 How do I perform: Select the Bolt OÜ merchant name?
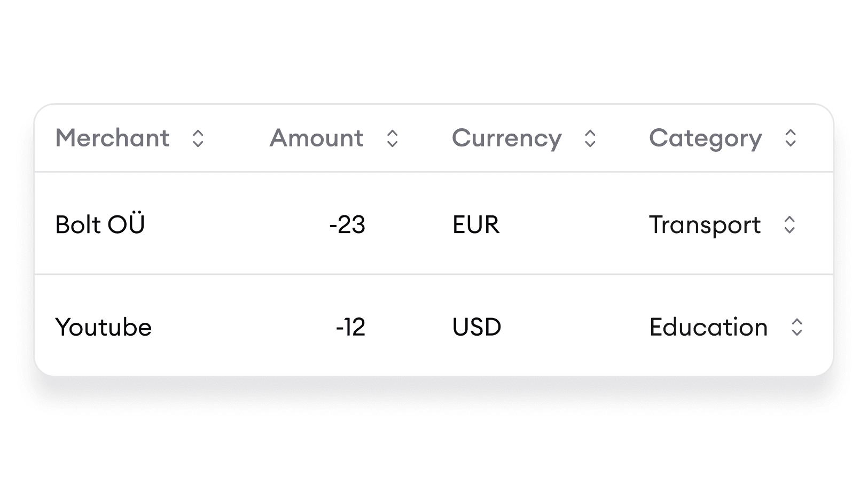point(100,225)
